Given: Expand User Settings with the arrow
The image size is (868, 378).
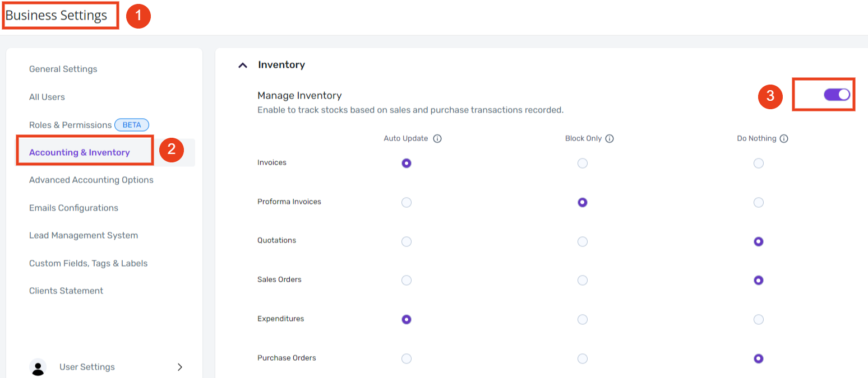Looking at the screenshot, I should (180, 367).
